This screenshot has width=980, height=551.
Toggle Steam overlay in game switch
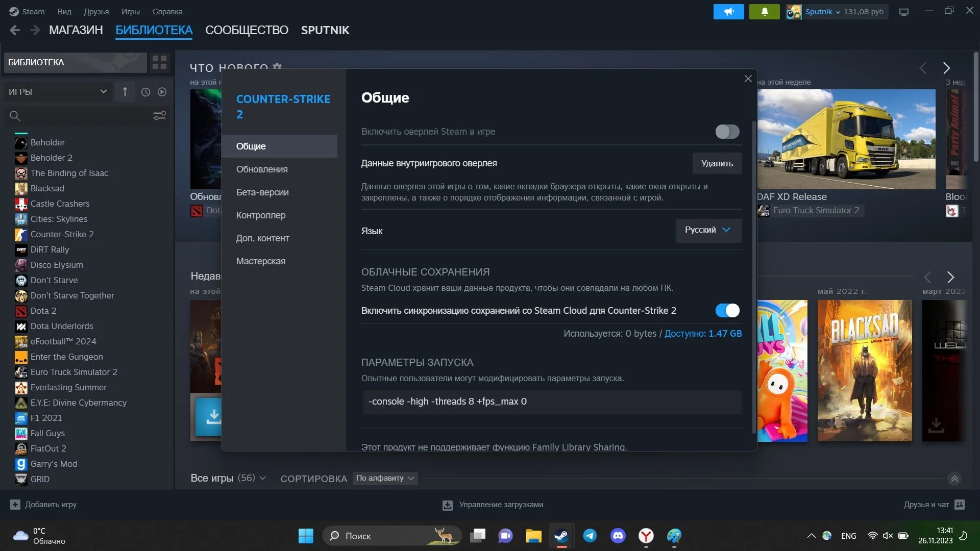pyautogui.click(x=727, y=132)
